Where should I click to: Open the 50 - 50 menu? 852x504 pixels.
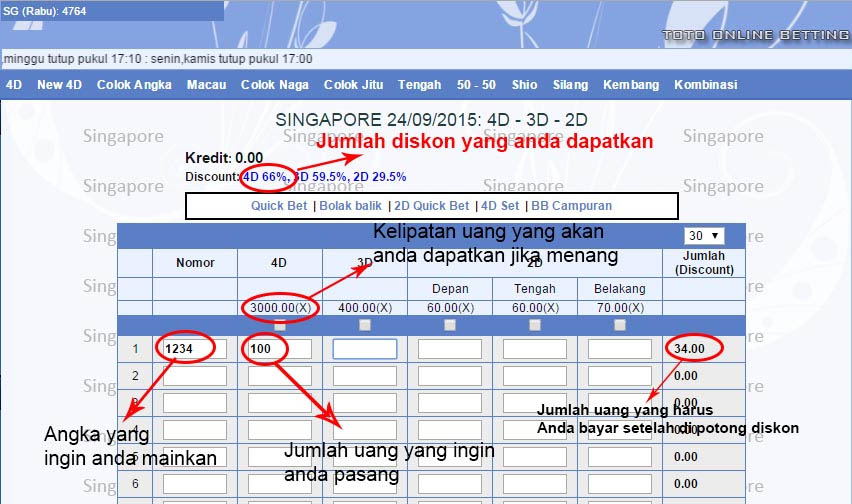[x=477, y=85]
